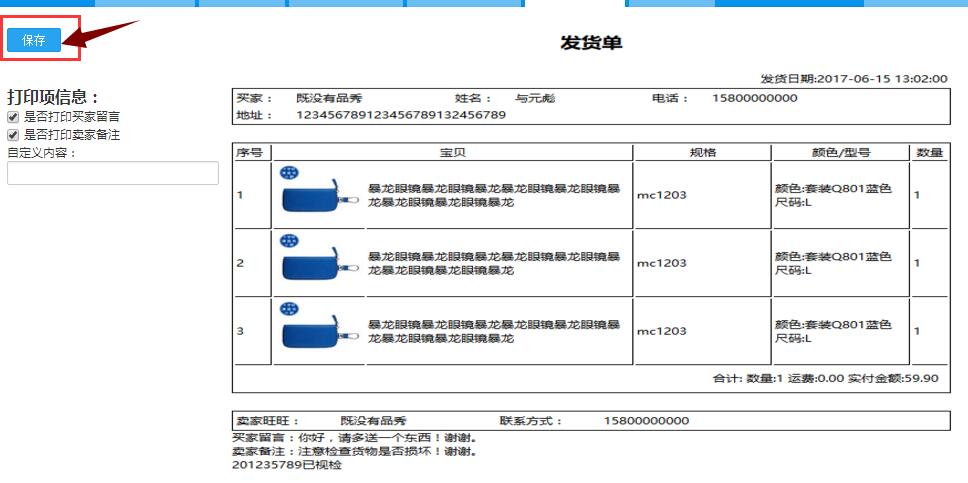The image size is (968, 483).
Task: Toggle the 是否打印买家留言 checkbox
Action: pyautogui.click(x=13, y=117)
